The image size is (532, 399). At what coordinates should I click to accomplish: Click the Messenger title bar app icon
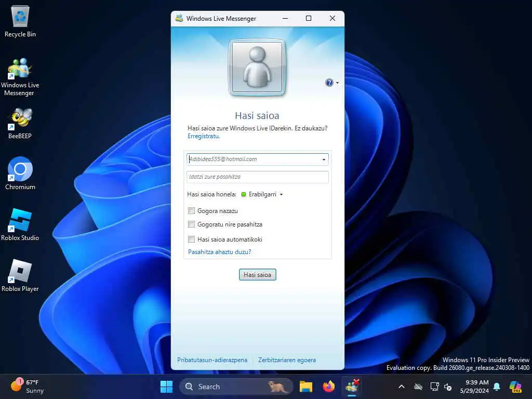[x=179, y=18]
